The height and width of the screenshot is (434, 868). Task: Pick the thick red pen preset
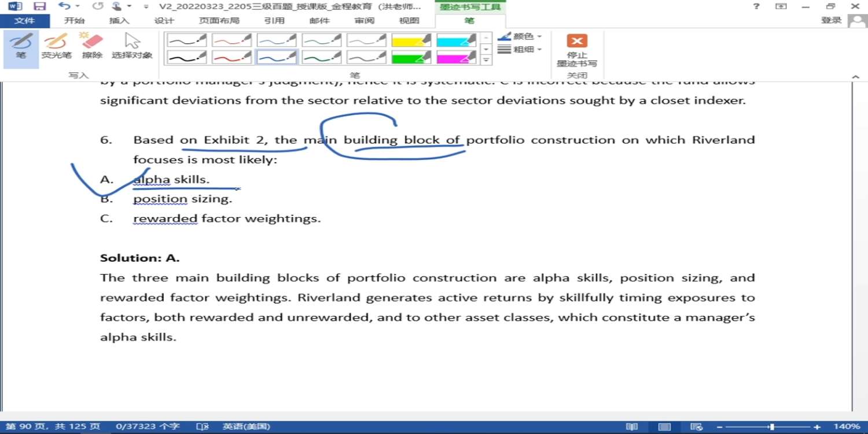point(232,57)
